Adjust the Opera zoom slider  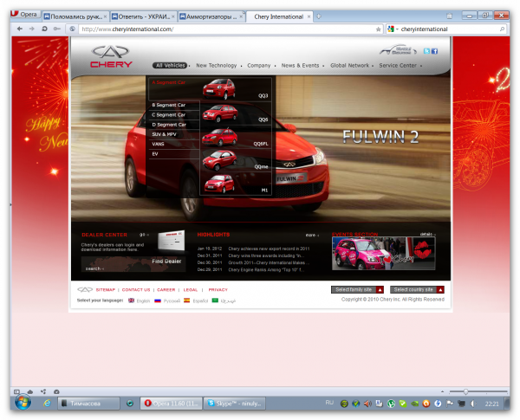(x=465, y=391)
